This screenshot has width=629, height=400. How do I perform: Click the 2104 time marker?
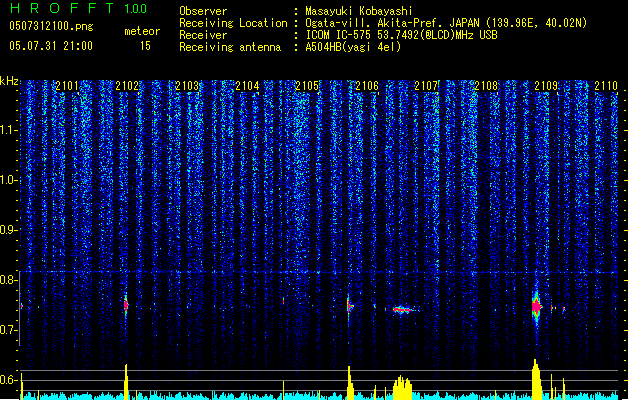point(247,86)
